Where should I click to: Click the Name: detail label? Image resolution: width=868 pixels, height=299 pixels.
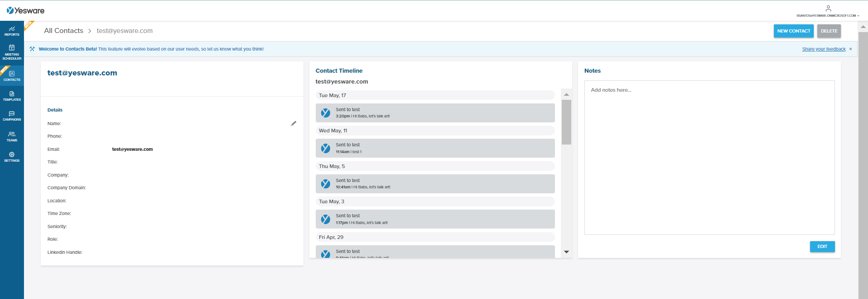point(54,123)
